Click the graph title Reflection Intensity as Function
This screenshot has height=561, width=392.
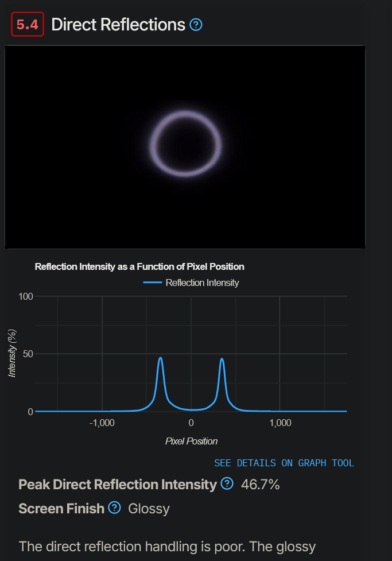139,266
